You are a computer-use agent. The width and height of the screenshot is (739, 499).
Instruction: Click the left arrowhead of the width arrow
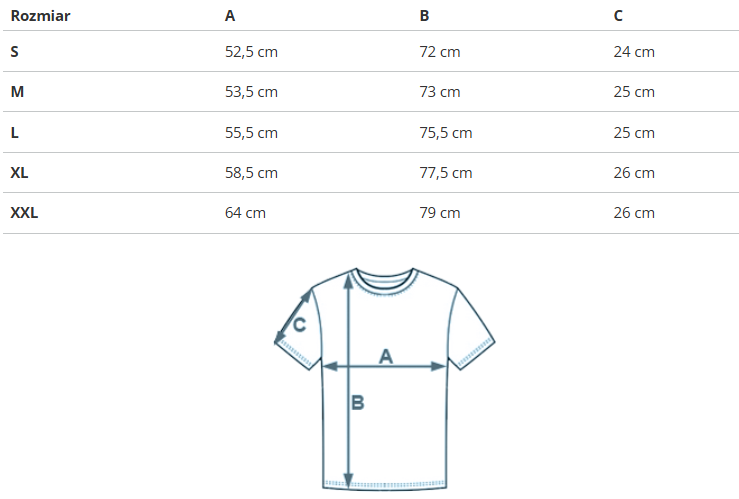[328, 367]
